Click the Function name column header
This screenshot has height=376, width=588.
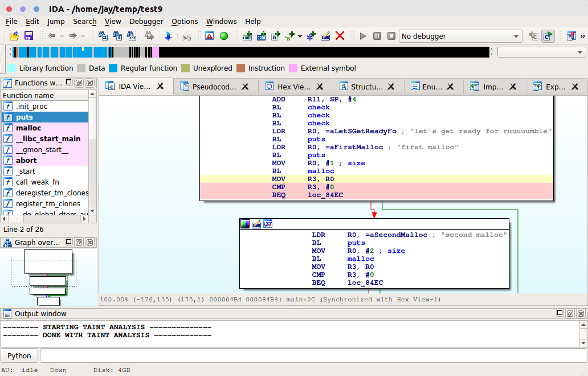tap(45, 95)
